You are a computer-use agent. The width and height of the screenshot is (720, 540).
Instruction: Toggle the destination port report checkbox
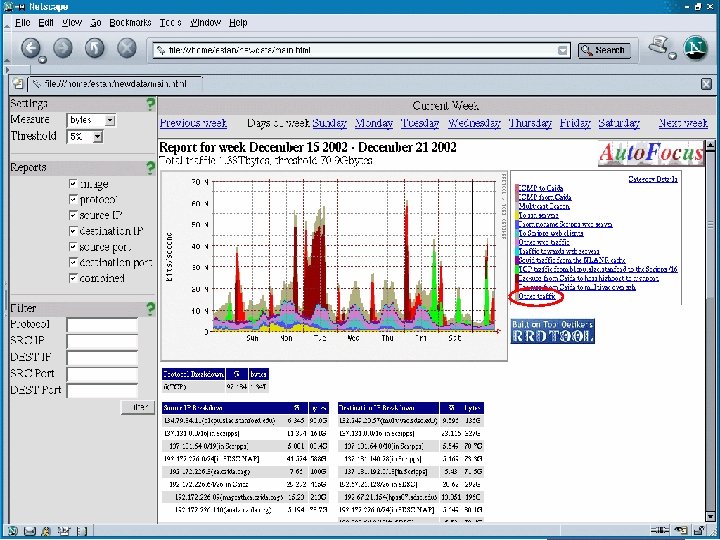pos(73,262)
